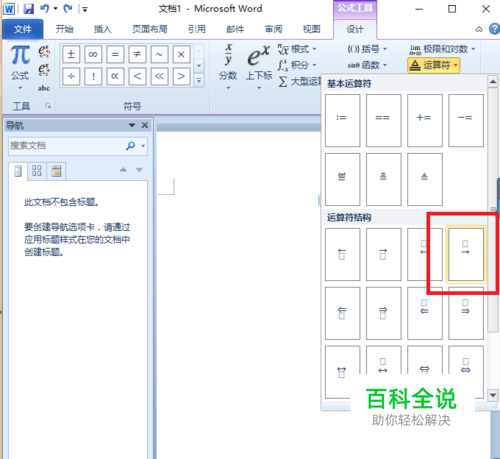Open the 极限和对数 dropdown
This screenshot has height=459, width=500.
click(x=442, y=49)
